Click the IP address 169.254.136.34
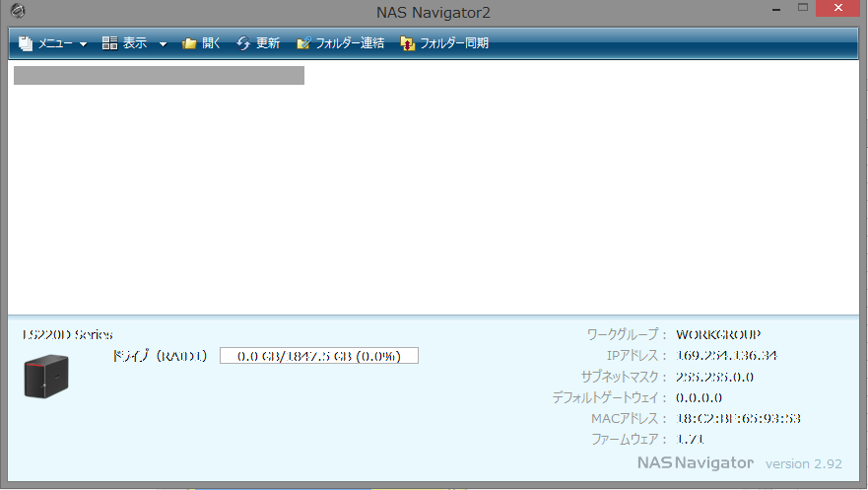 coord(726,356)
